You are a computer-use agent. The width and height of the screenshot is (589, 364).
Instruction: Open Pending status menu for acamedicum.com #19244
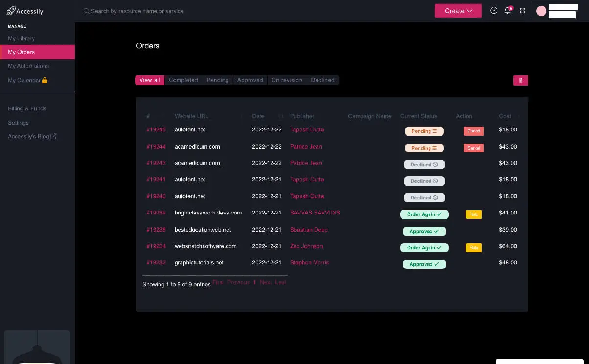[424, 148]
